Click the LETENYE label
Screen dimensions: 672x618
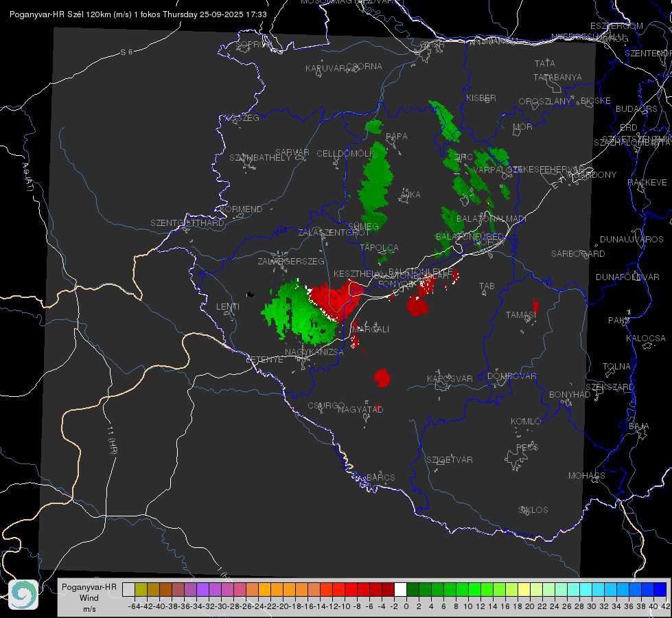point(264,360)
